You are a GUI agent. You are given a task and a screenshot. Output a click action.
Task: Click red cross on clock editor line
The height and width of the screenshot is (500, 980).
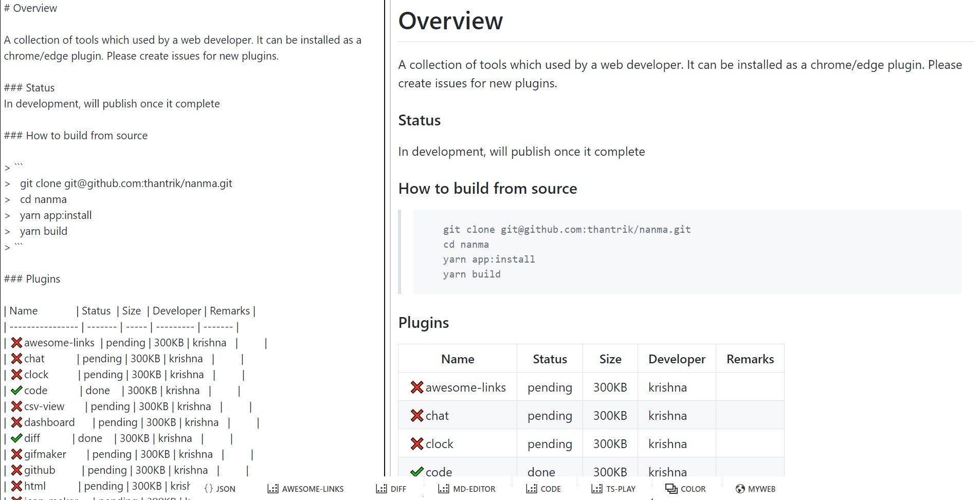click(x=16, y=375)
